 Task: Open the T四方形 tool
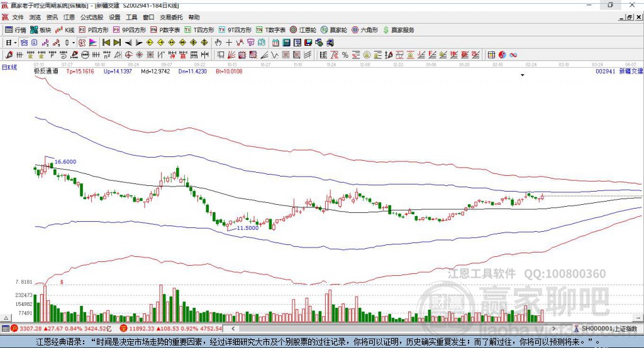point(199,30)
